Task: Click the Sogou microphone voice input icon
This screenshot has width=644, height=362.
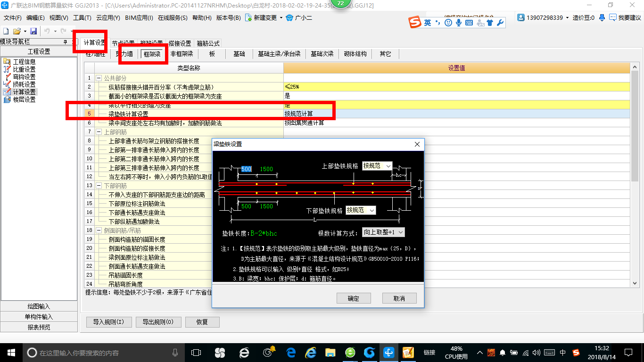Action: coord(458,22)
